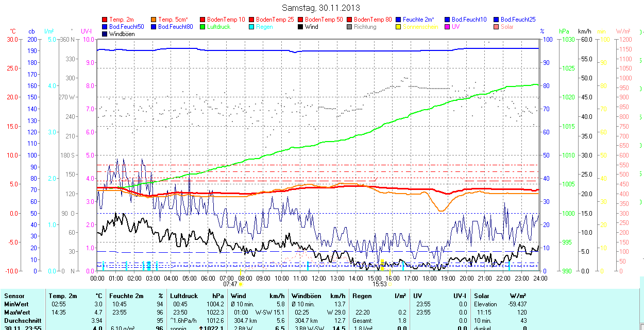Click the dark Windböen legend marker
The image size is (644, 330).
pos(105,34)
